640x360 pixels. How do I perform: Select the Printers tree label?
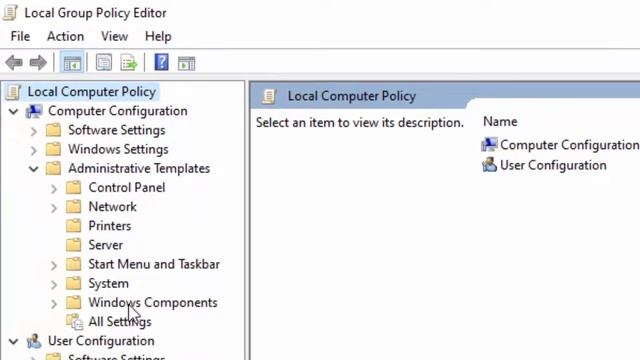point(110,226)
